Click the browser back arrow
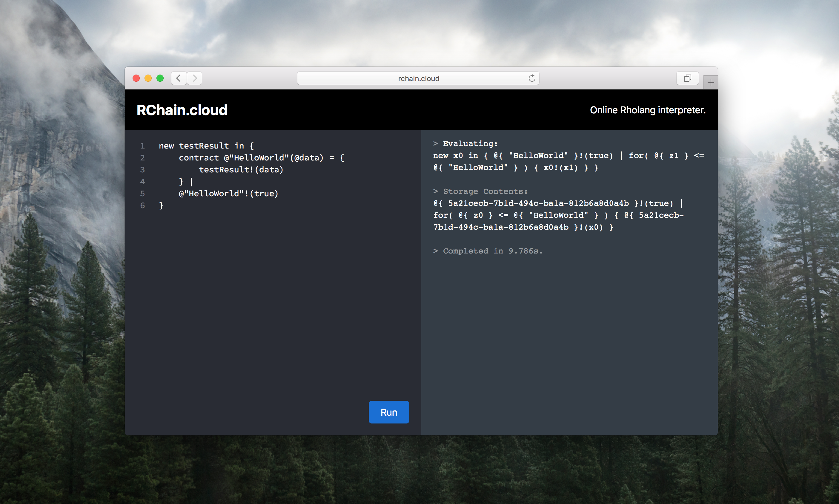This screenshot has height=504, width=839. click(x=179, y=78)
